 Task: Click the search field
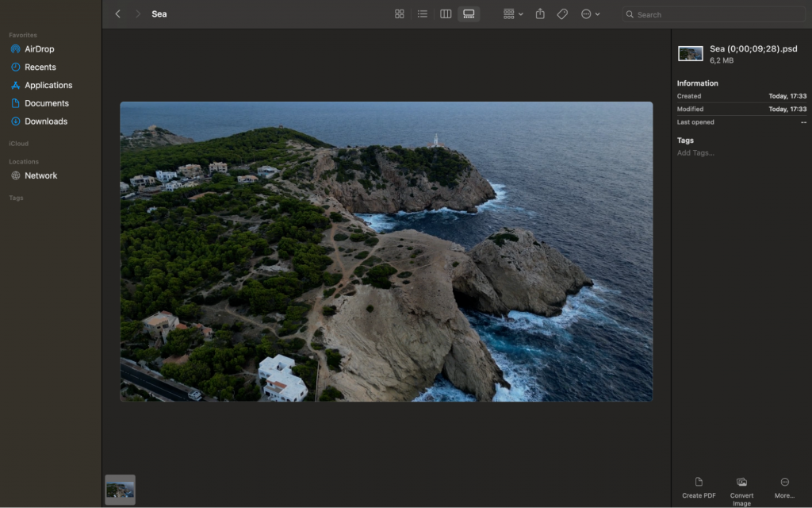[714, 13]
